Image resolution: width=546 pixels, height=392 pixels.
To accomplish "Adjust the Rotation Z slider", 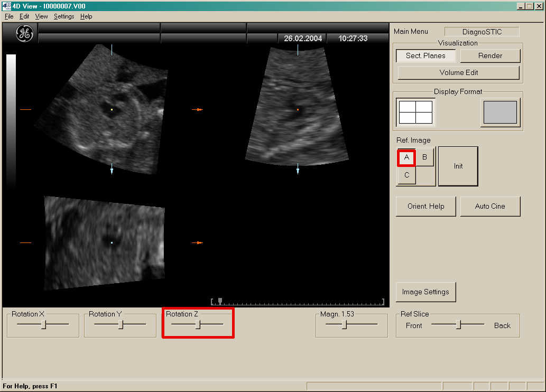I will (x=198, y=324).
